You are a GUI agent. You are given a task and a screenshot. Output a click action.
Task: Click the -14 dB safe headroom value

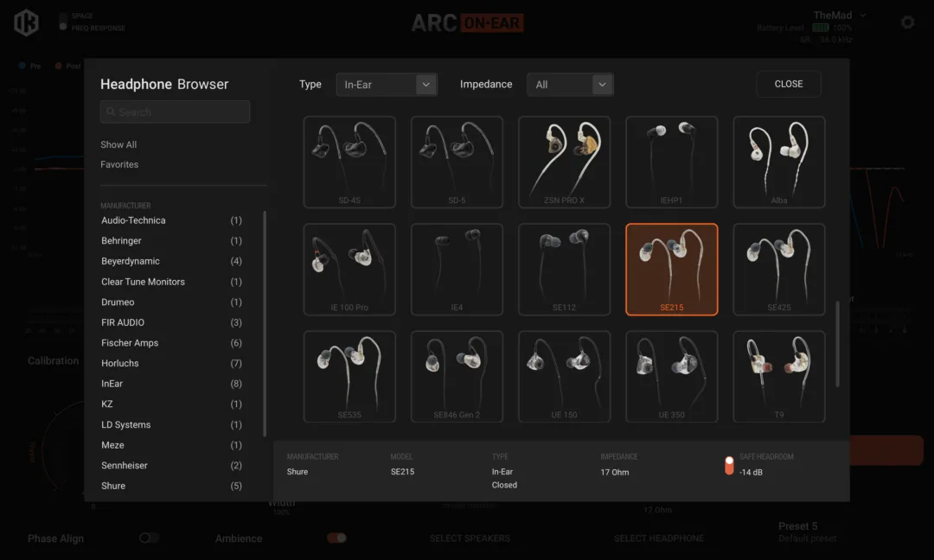[x=751, y=472]
